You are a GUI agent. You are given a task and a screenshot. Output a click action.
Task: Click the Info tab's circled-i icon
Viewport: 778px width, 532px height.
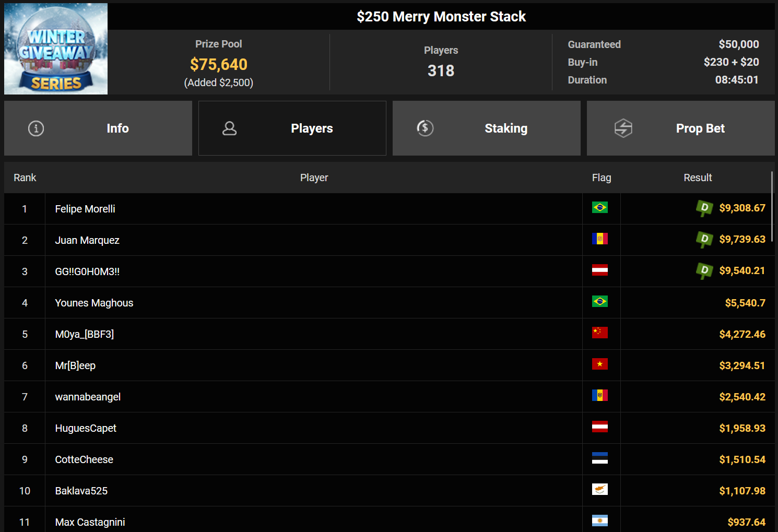coord(36,128)
